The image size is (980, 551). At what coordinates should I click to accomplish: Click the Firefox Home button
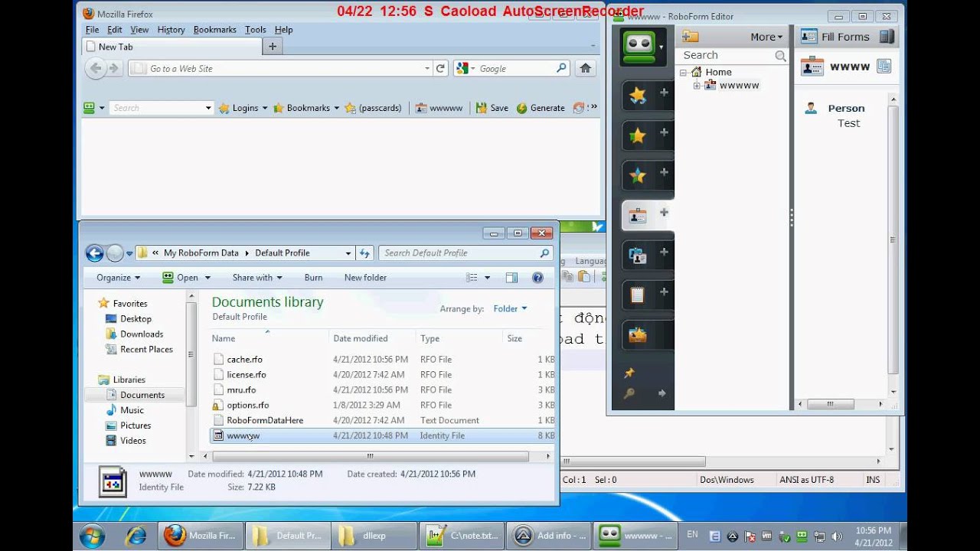[x=586, y=68]
